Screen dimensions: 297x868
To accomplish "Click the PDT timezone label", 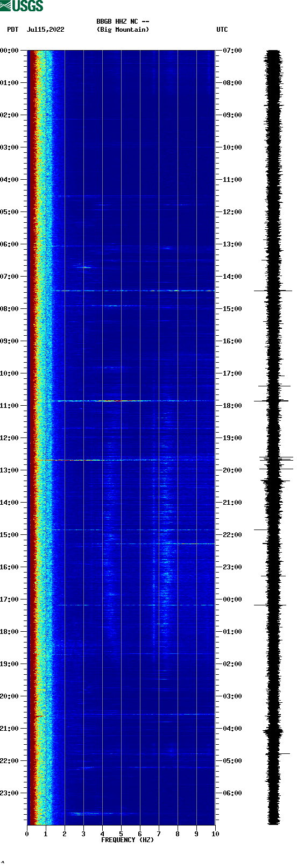I will [13, 30].
